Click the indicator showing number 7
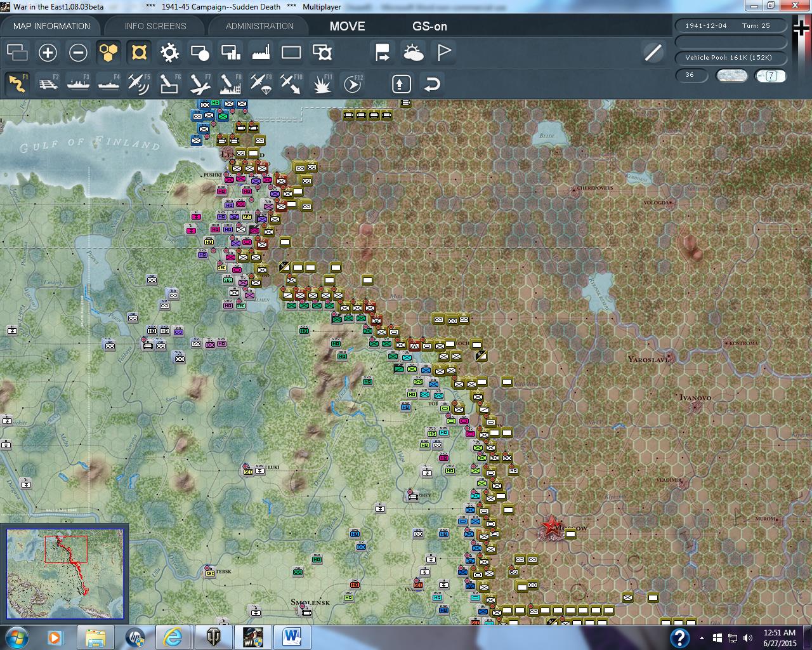The width and height of the screenshot is (812, 650). pyautogui.click(x=771, y=76)
